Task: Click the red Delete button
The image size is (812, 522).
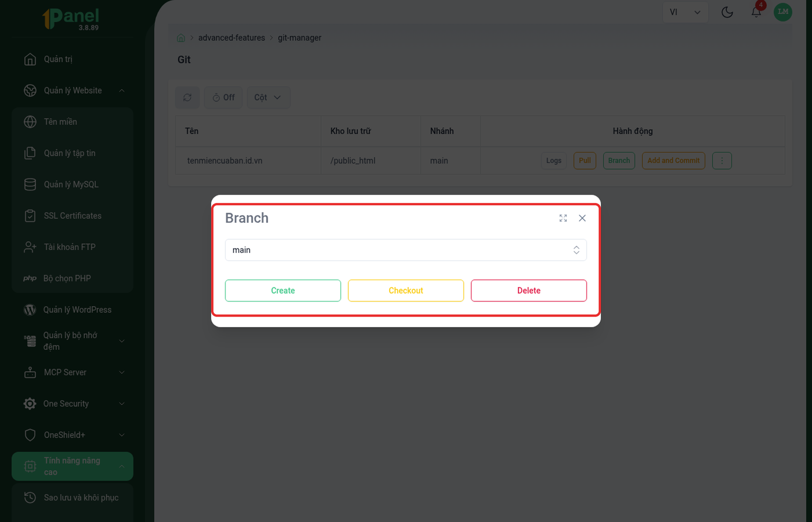Action: pyautogui.click(x=529, y=291)
